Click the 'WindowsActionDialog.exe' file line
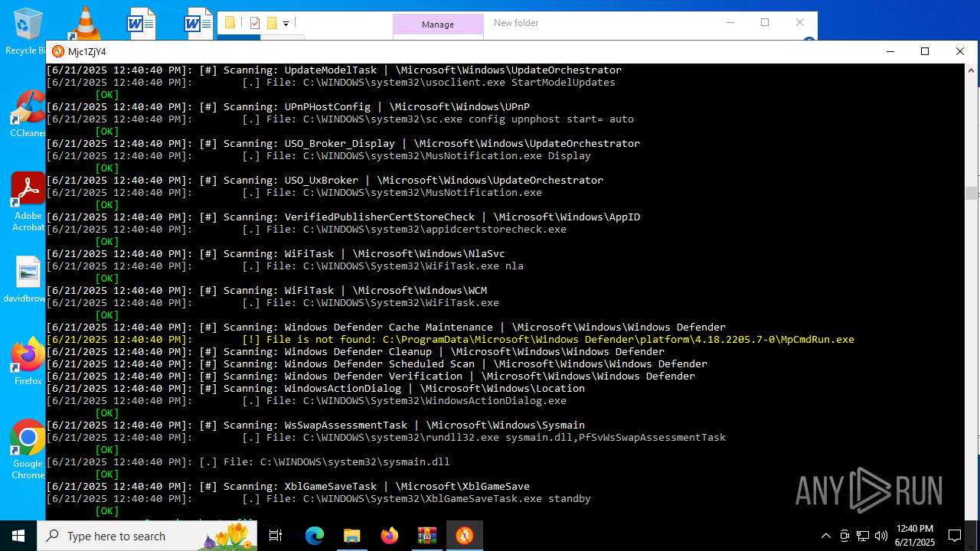980x551 pixels. pos(306,400)
